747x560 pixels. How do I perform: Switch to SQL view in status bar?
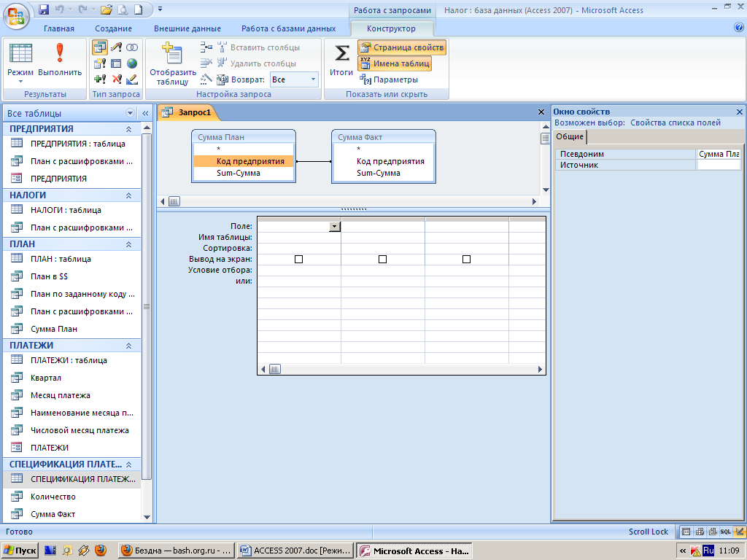point(726,532)
